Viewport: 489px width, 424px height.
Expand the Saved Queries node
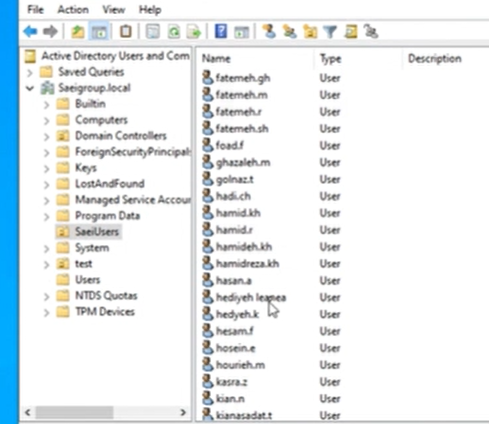[30, 72]
